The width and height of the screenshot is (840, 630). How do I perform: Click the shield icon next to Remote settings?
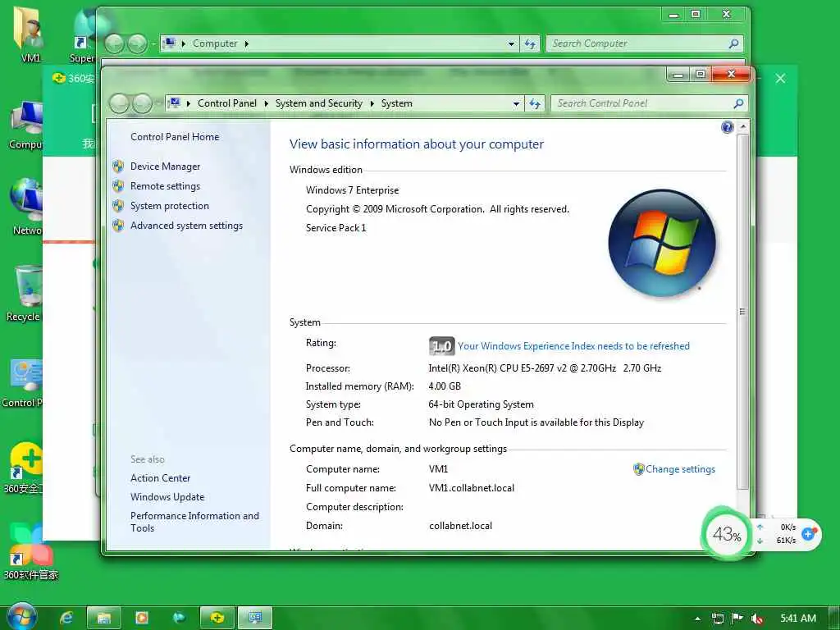tap(118, 186)
